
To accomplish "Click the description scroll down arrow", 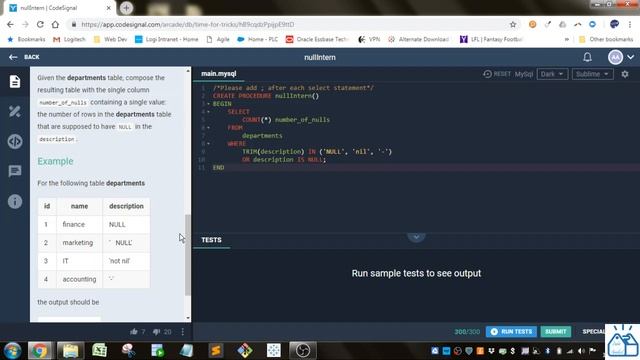I will pos(188,318).
